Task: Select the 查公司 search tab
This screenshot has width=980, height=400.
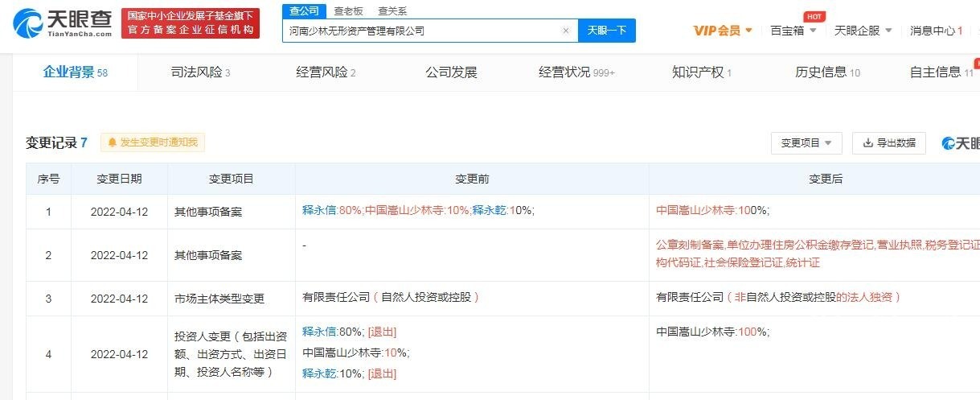Action: pos(304,10)
